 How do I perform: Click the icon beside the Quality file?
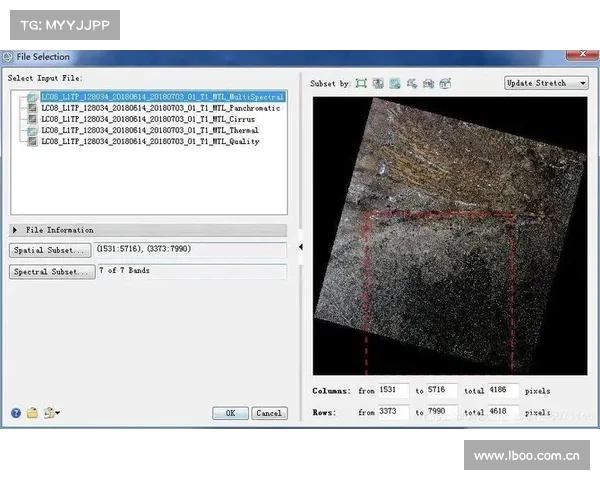33,141
